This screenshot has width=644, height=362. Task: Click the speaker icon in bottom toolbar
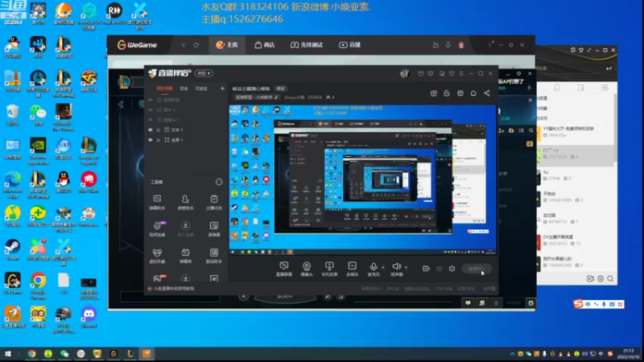tap(396, 267)
